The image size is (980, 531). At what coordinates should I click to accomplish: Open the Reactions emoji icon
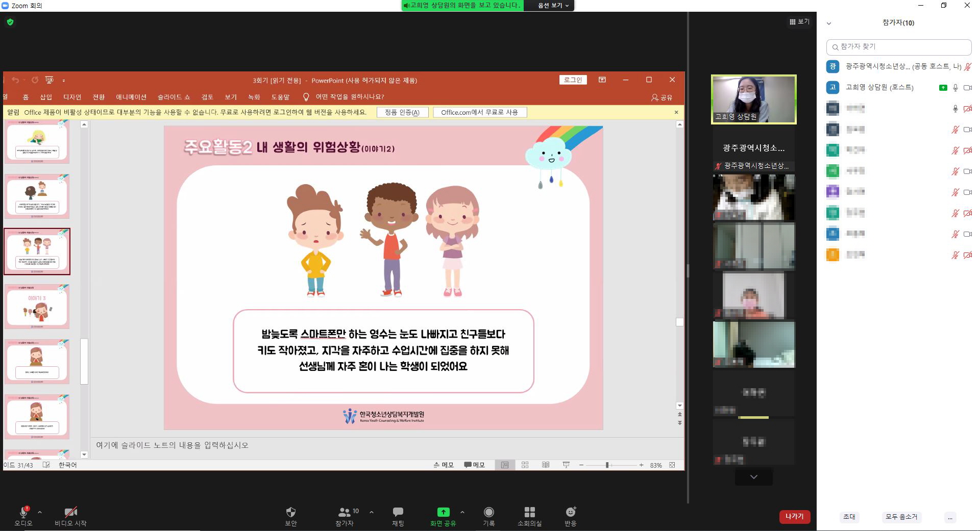point(570,512)
